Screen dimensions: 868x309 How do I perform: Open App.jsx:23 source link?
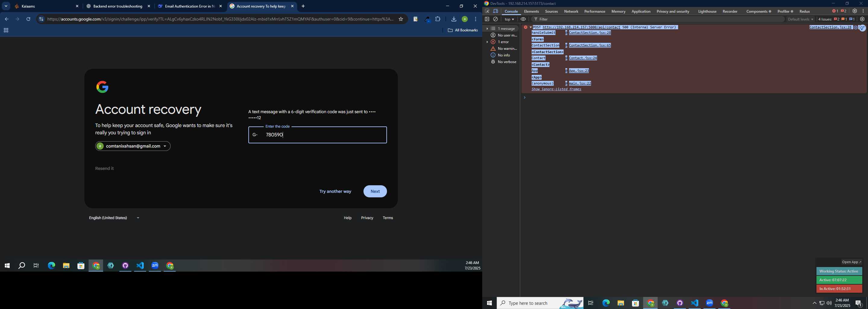click(x=579, y=71)
